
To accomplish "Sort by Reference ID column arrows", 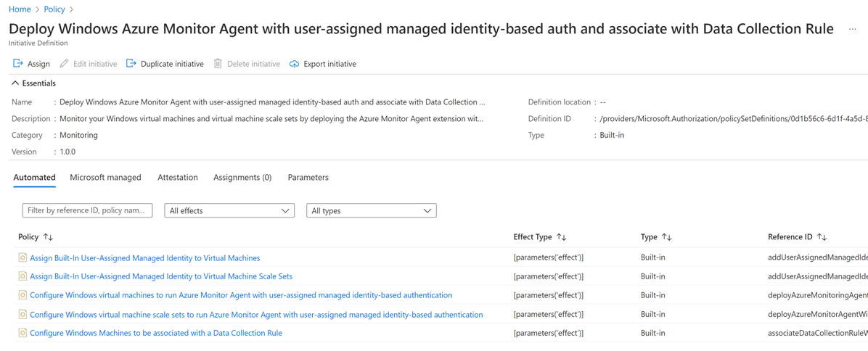I will click(822, 237).
